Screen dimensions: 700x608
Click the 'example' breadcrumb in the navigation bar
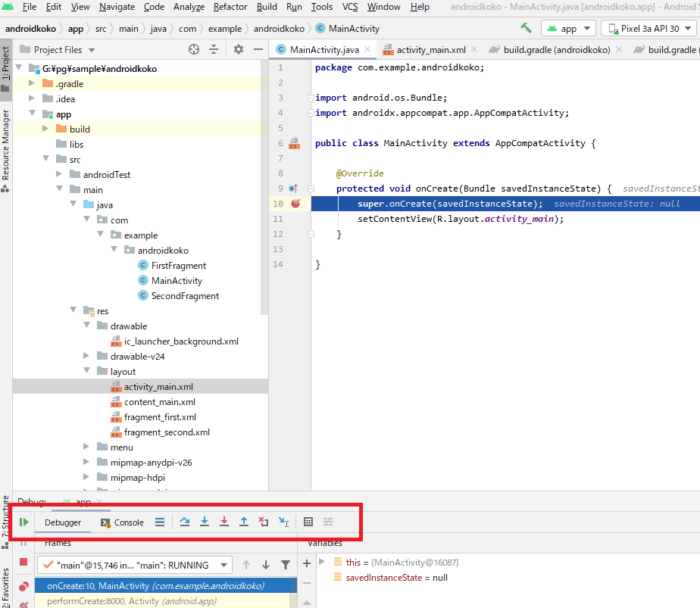(x=225, y=29)
